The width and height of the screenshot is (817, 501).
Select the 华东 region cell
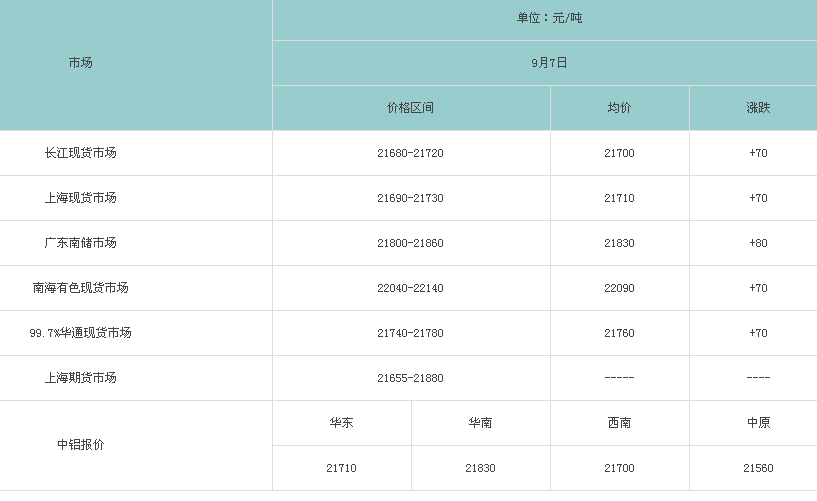pos(341,422)
